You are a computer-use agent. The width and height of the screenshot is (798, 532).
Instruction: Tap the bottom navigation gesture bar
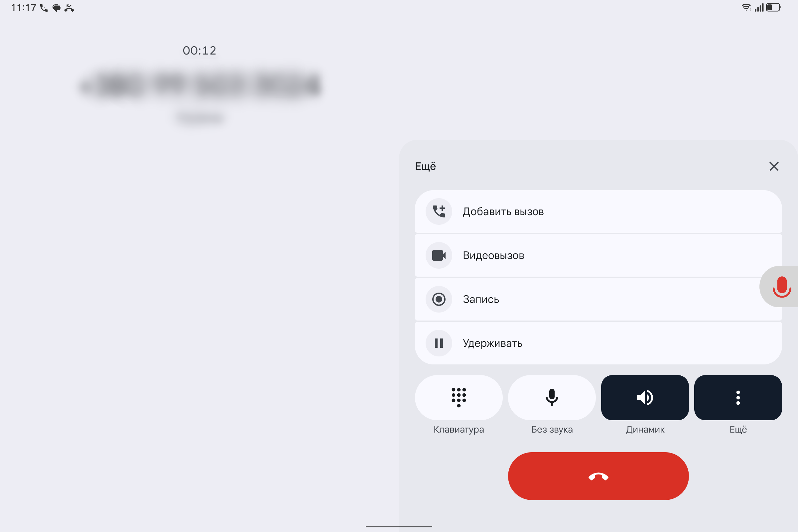click(399, 527)
